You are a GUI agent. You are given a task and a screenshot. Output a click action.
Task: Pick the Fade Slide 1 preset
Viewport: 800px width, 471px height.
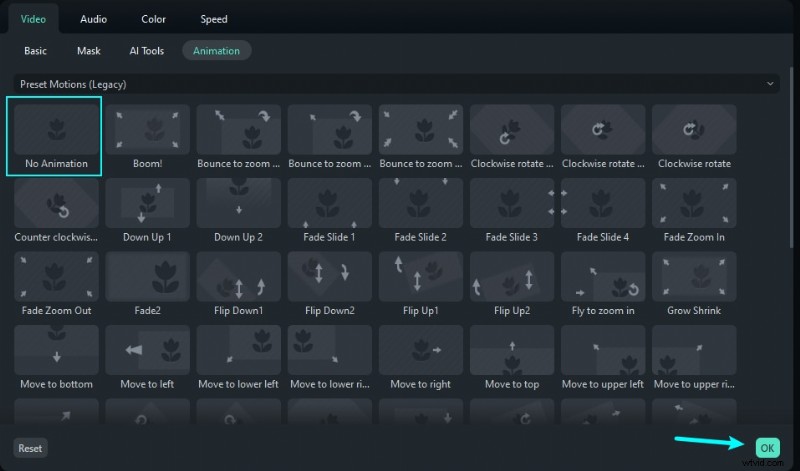[x=330, y=210]
